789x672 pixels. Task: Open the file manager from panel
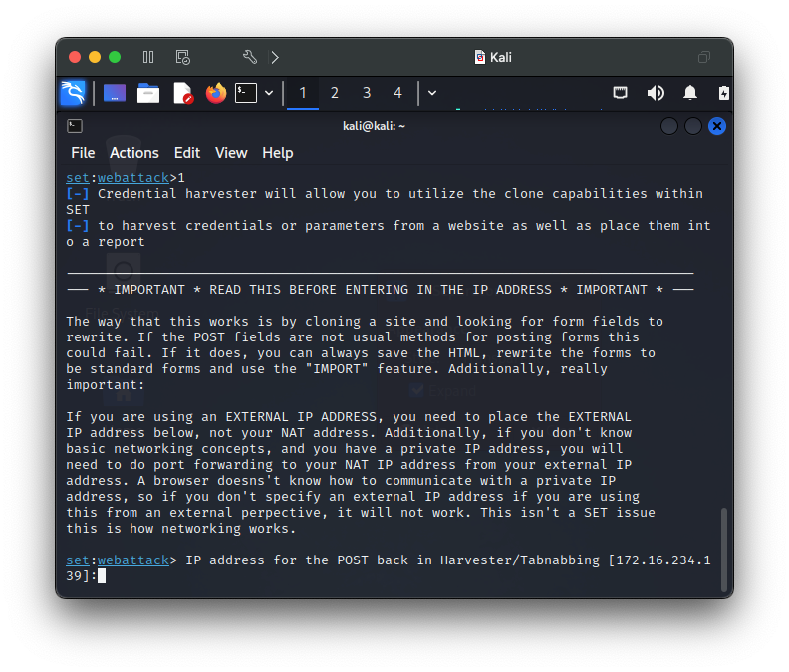(148, 93)
